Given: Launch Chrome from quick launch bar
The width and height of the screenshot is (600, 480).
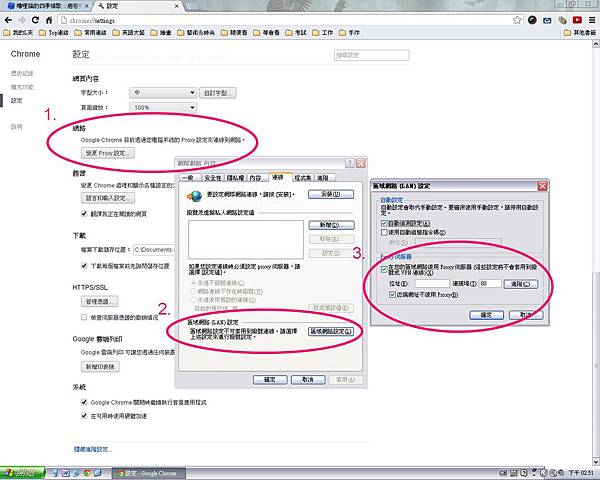Looking at the screenshot, I should (x=87, y=473).
